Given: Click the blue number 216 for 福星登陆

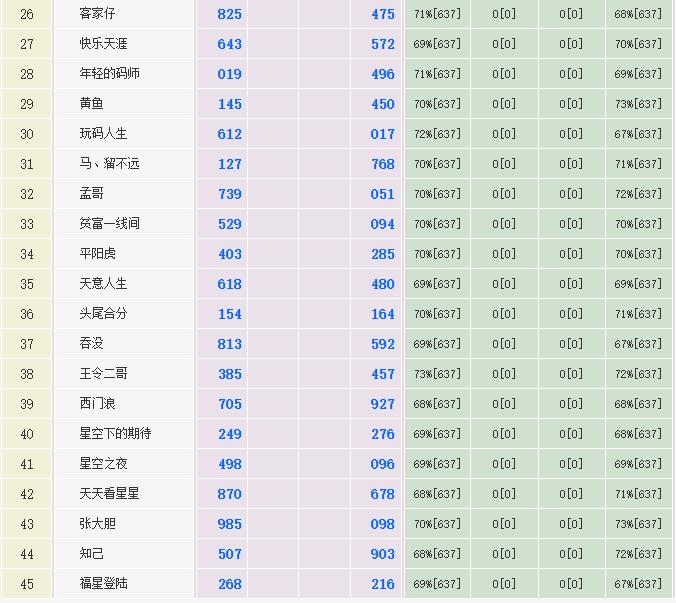Looking at the screenshot, I should [383, 584].
